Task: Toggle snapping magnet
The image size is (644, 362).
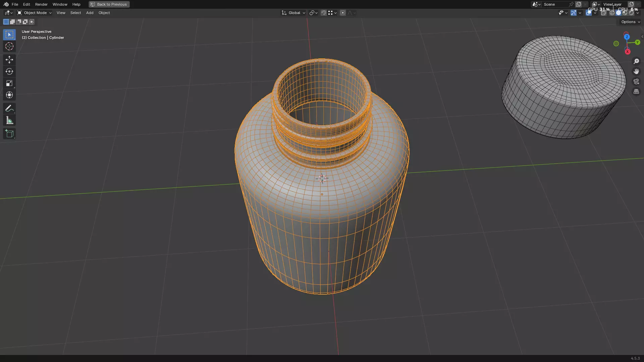Action: [324, 13]
